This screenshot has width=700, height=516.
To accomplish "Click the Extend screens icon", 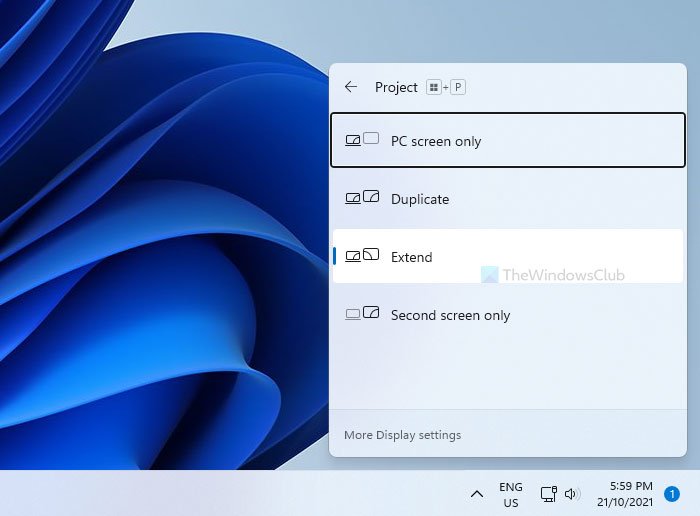I will (362, 255).
